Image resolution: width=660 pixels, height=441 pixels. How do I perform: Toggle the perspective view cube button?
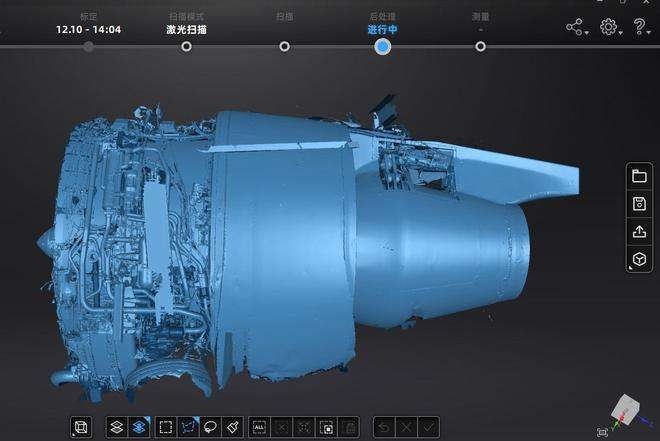(x=81, y=427)
